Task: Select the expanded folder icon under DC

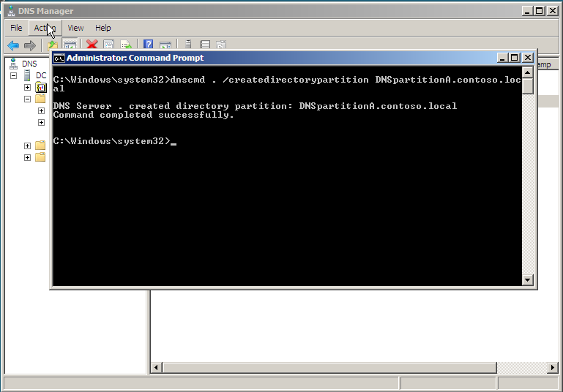Action: click(x=40, y=99)
